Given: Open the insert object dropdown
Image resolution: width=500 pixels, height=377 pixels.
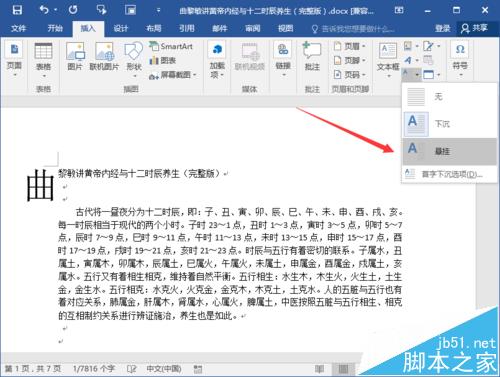Looking at the screenshot, I should [432, 74].
